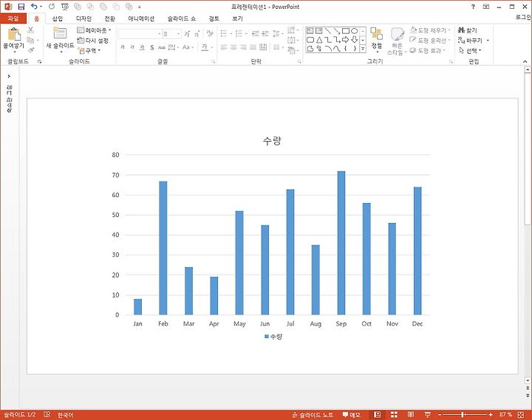The height and width of the screenshot is (420, 532).
Task: Cut selection with the scissors icon
Action: click(x=30, y=30)
